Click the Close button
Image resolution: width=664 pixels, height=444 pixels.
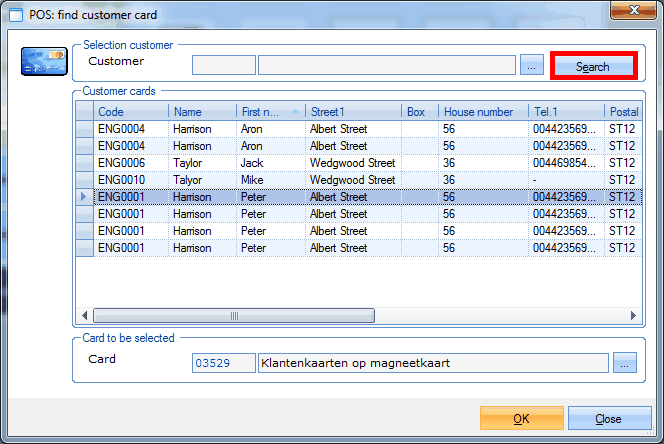[x=608, y=419]
